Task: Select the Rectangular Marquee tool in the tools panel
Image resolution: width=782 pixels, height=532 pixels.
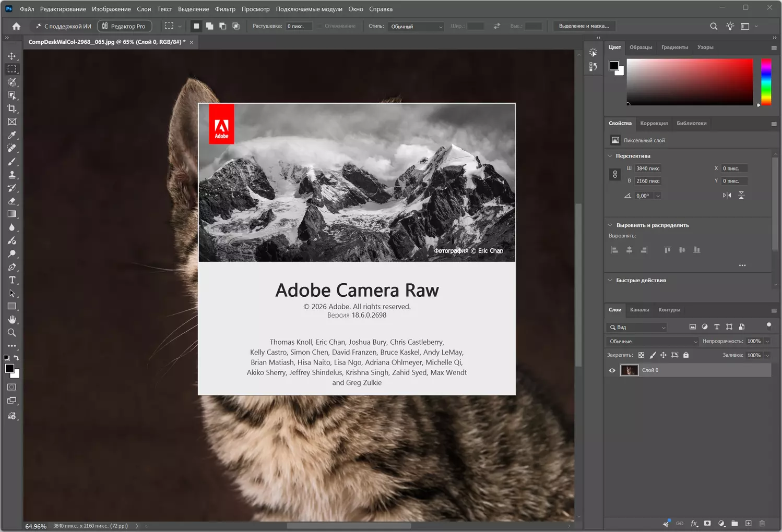Action: 11,69
